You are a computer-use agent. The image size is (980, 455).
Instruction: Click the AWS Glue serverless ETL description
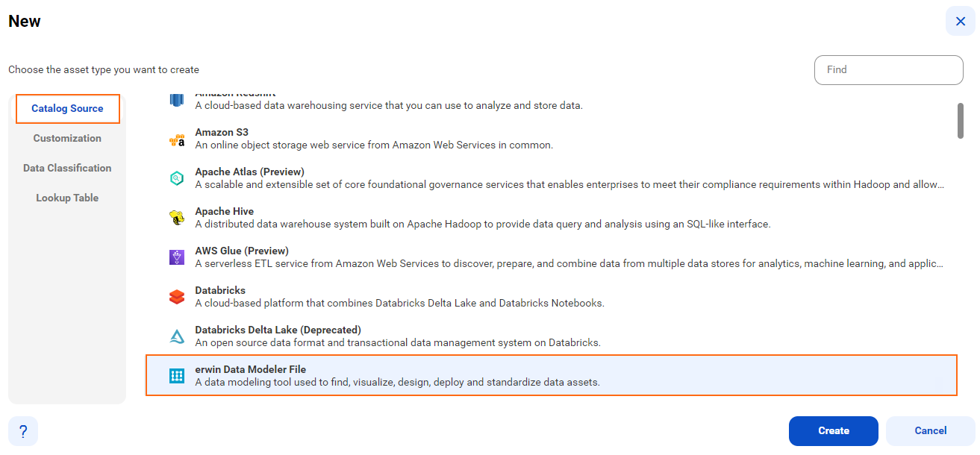pos(569,263)
